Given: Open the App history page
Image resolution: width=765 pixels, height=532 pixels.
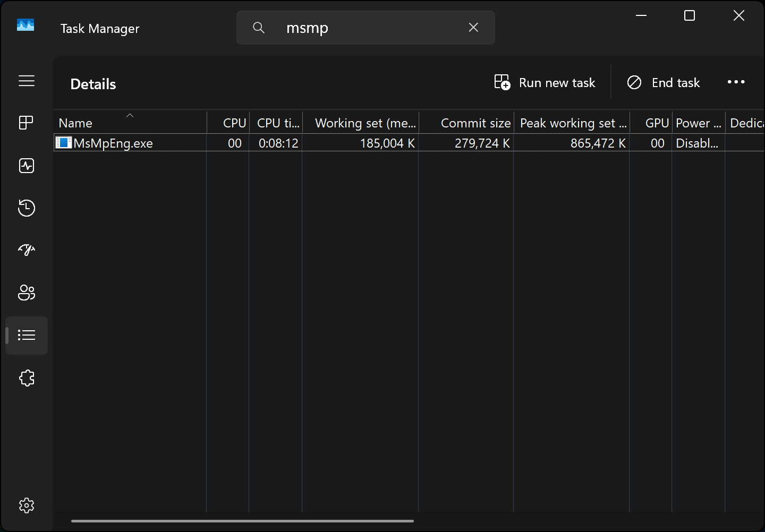Looking at the screenshot, I should click(x=27, y=208).
